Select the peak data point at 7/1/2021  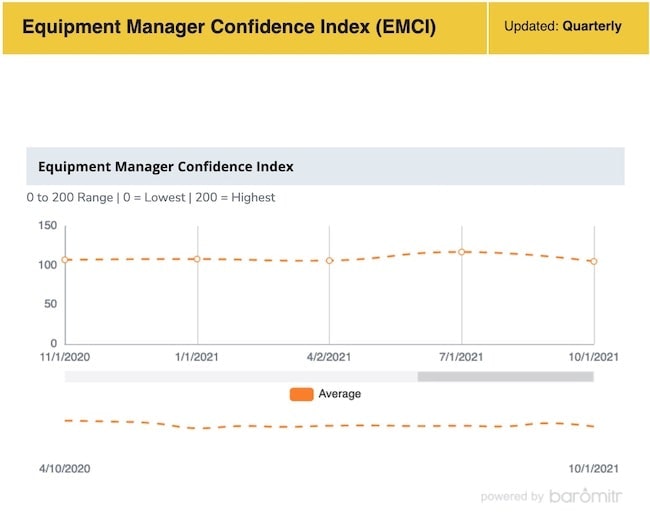click(x=461, y=252)
